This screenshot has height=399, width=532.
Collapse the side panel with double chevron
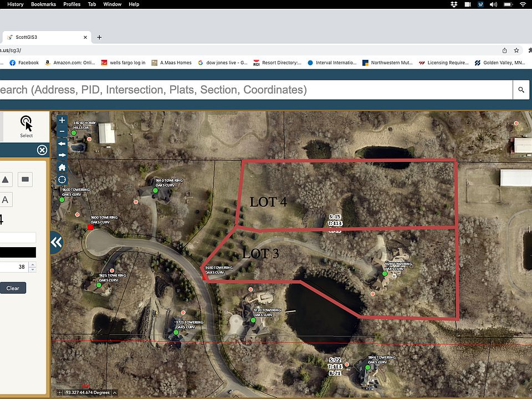click(x=56, y=243)
